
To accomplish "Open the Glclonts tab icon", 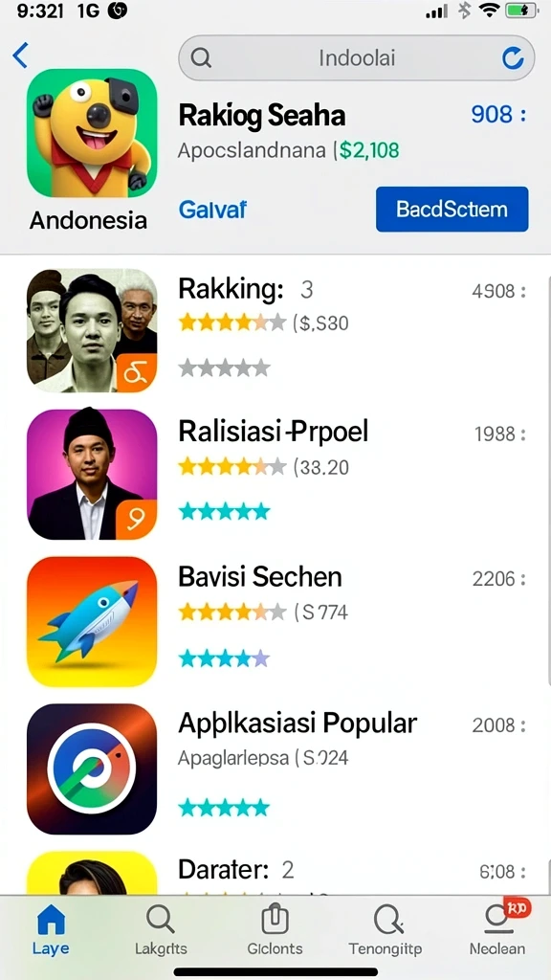I will (x=275, y=929).
